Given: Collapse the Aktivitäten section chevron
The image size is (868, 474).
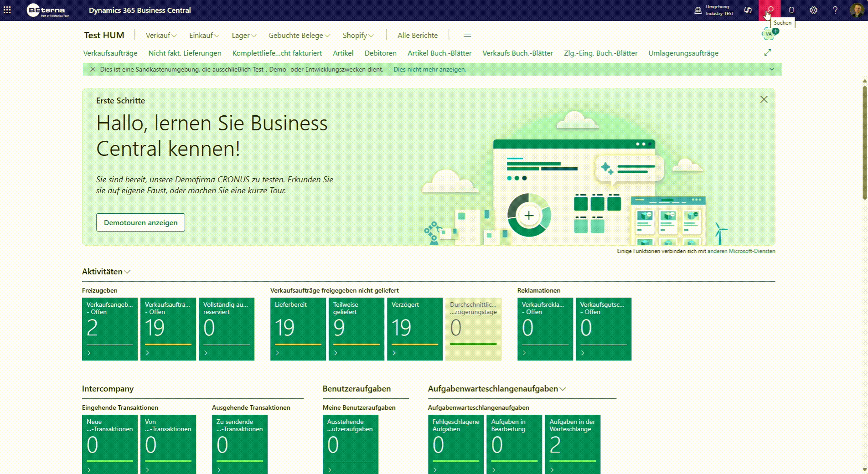Looking at the screenshot, I should tap(127, 272).
